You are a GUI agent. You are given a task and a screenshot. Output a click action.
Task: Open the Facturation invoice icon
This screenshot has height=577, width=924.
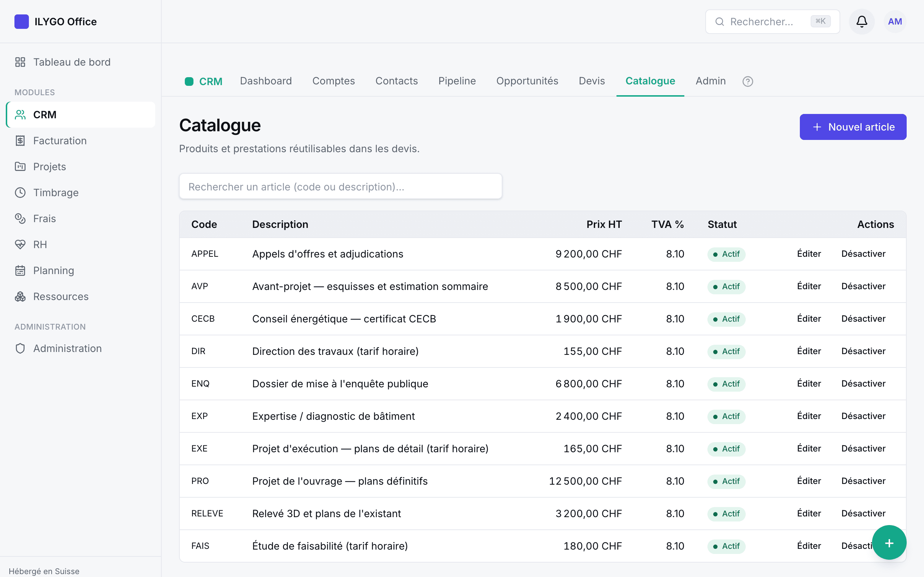click(20, 141)
